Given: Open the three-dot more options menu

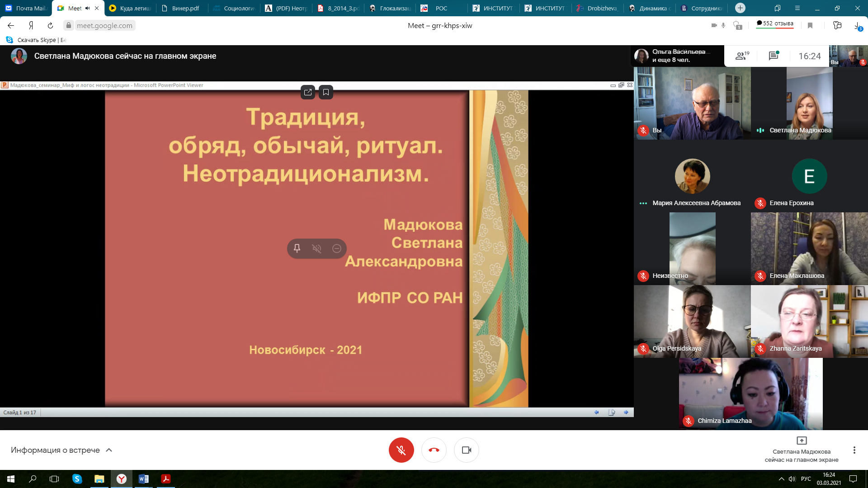Looking at the screenshot, I should pos(854,450).
